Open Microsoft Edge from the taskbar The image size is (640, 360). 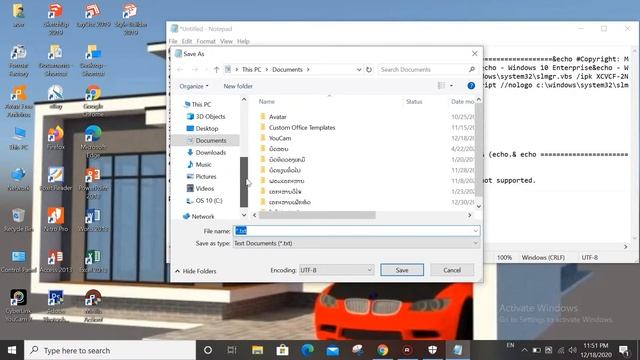coord(307,350)
